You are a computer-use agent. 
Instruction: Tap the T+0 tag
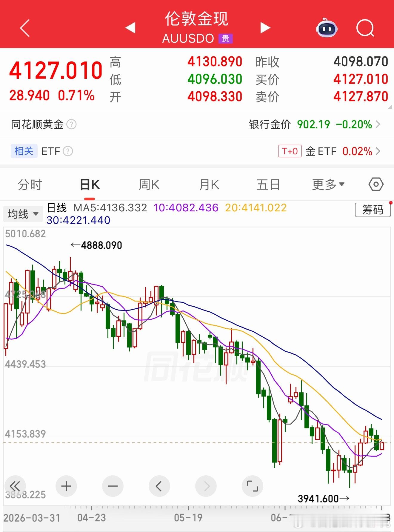pos(290,151)
